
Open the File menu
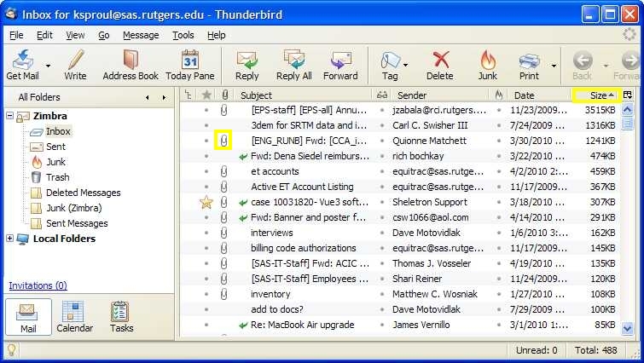(x=16, y=35)
